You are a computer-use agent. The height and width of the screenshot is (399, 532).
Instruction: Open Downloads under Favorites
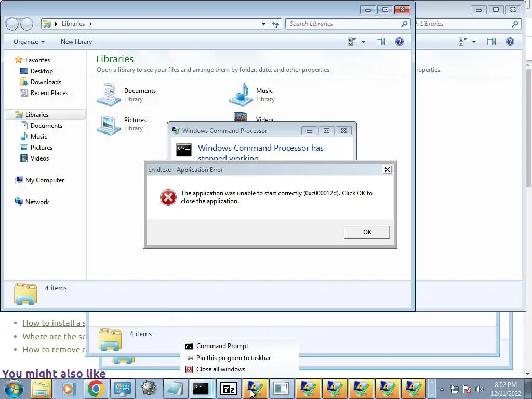click(46, 82)
